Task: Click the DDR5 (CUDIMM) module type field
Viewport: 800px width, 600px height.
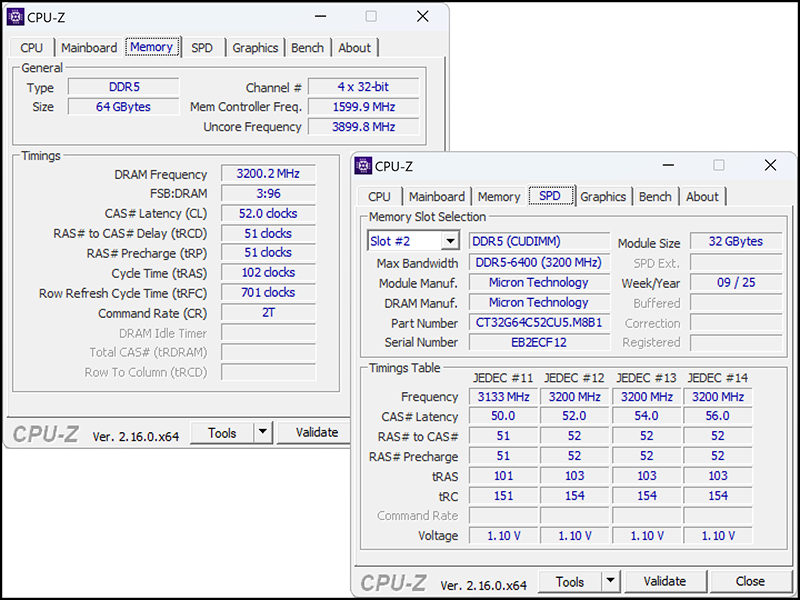Action: [539, 241]
